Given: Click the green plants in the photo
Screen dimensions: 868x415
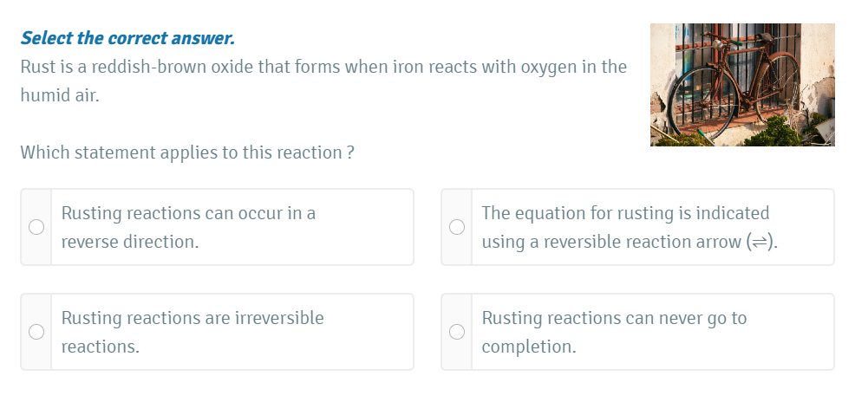Looking at the screenshot, I should click(770, 132).
